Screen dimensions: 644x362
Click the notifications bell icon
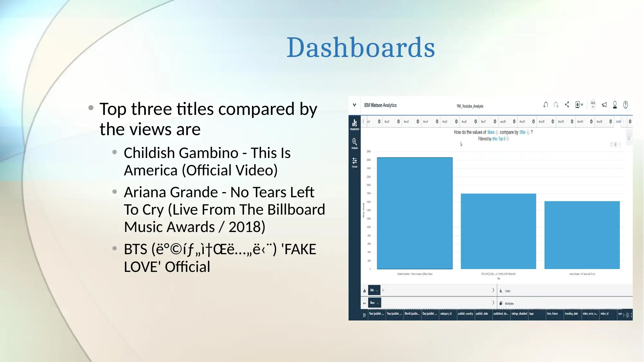click(x=604, y=105)
